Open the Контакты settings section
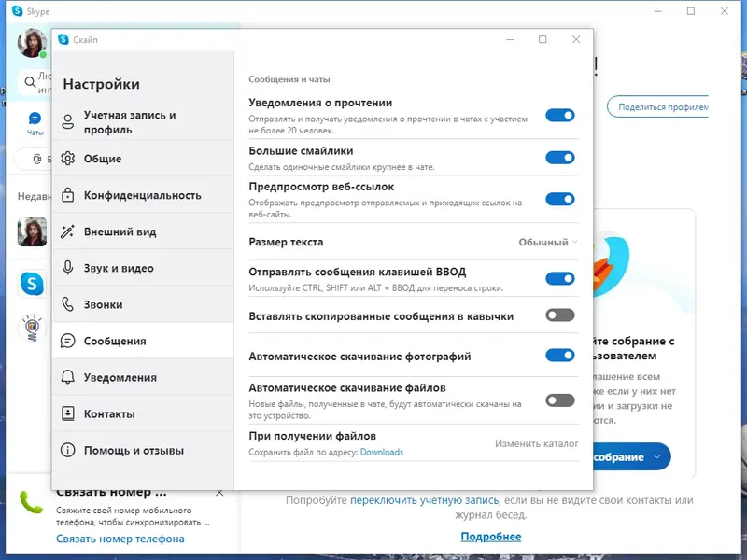This screenshot has width=747, height=560. click(x=110, y=413)
